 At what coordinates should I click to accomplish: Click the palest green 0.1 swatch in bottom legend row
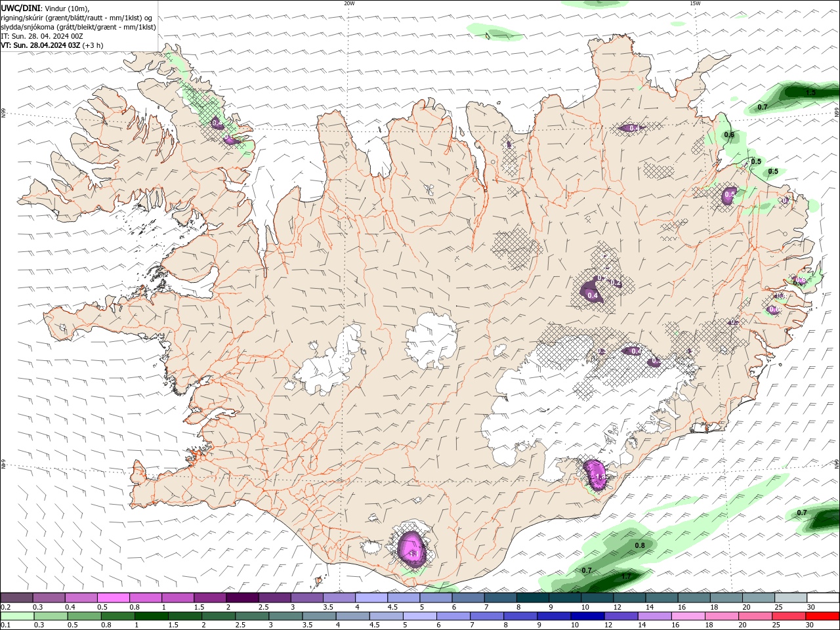coord(17,616)
